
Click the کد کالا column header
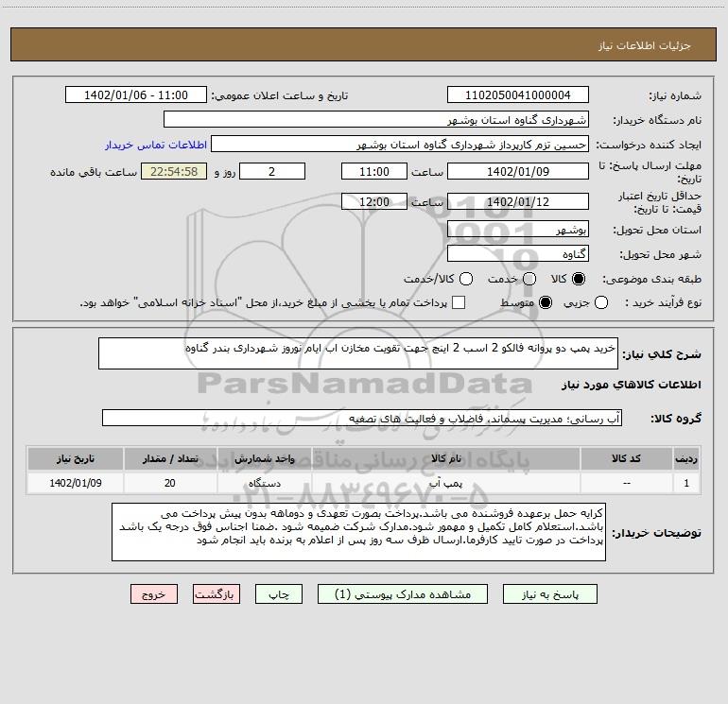point(626,458)
